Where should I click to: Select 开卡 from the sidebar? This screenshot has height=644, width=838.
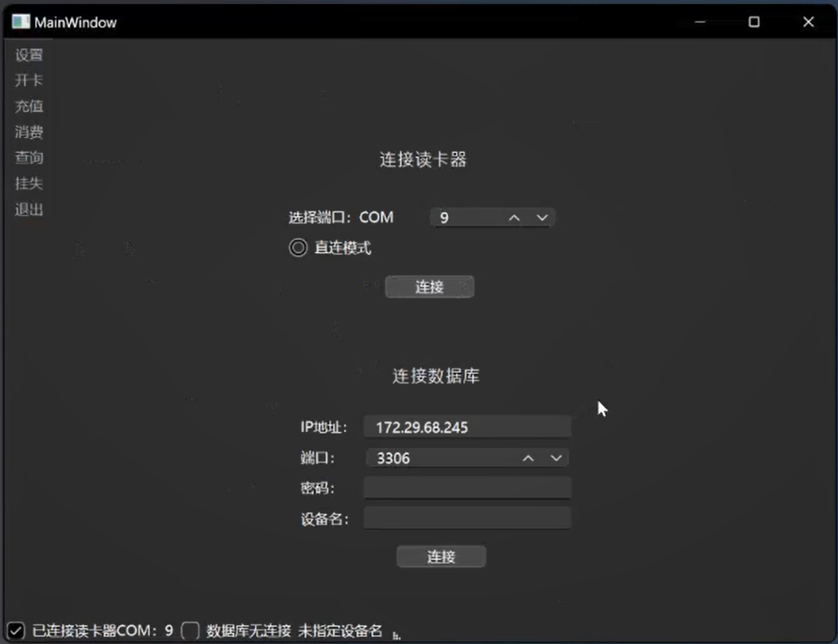pyautogui.click(x=29, y=79)
